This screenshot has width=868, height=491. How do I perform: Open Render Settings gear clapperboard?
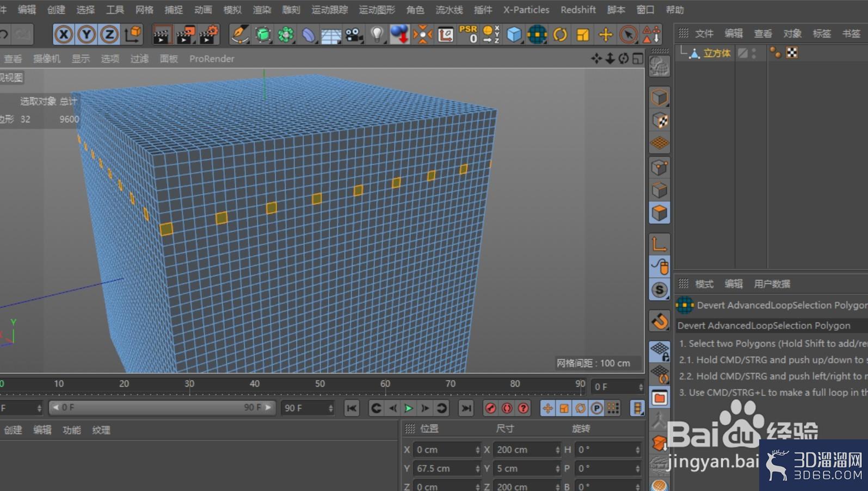pyautogui.click(x=209, y=35)
